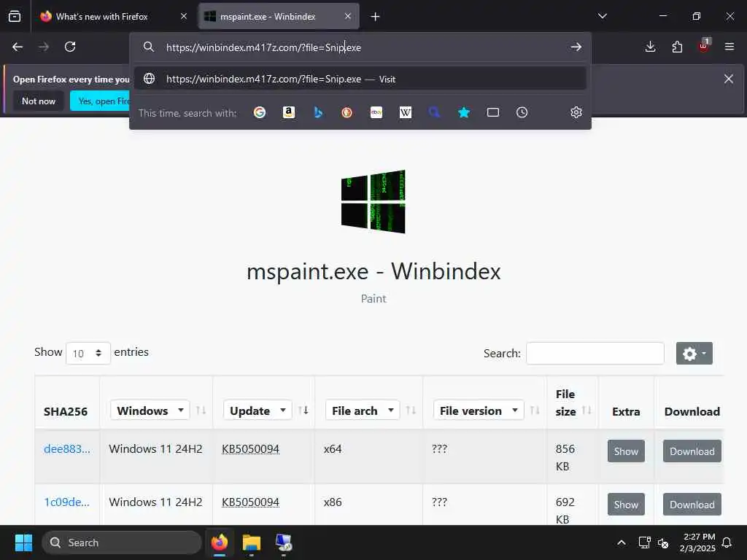This screenshot has width=747, height=560.
Task: Sort by the File version column arrows
Action: 535,411
